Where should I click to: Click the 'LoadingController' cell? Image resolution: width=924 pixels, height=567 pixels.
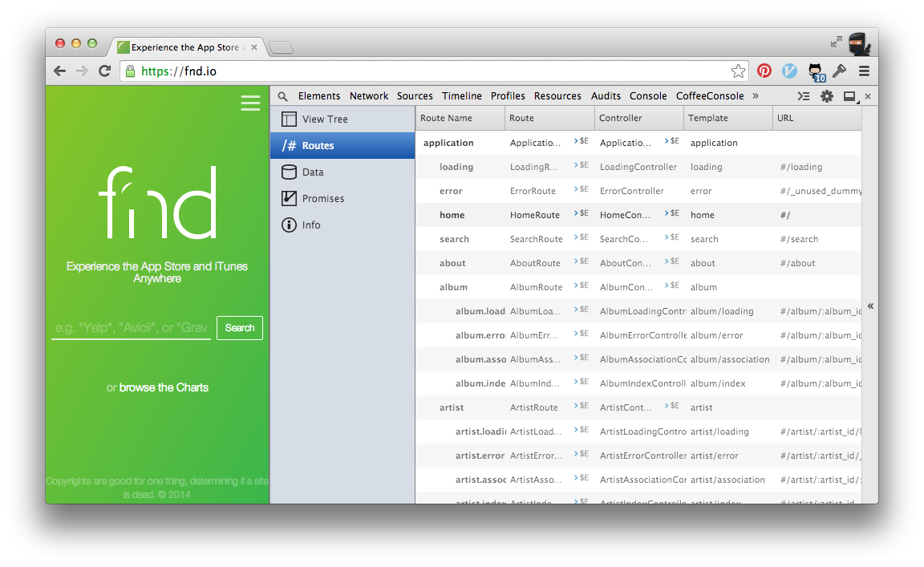638,167
